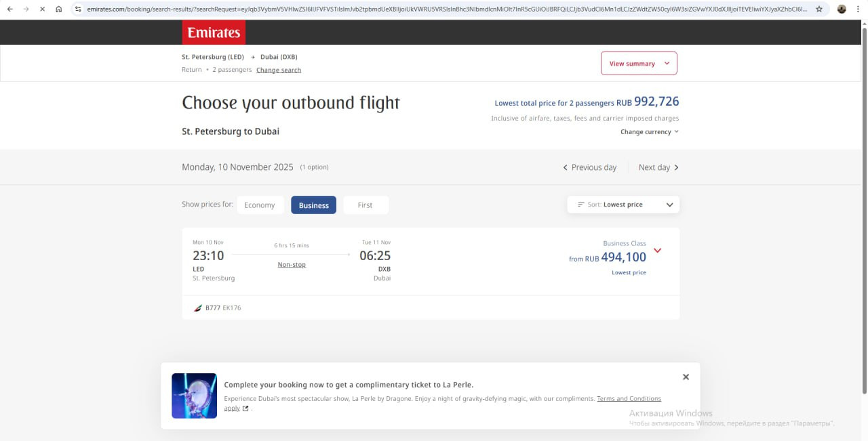The width and height of the screenshot is (868, 441).
Task: Expand Change currency selector
Action: coord(649,132)
